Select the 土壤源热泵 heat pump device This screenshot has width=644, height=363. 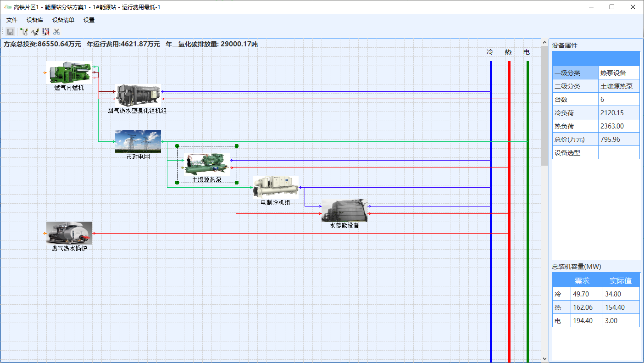(x=206, y=164)
